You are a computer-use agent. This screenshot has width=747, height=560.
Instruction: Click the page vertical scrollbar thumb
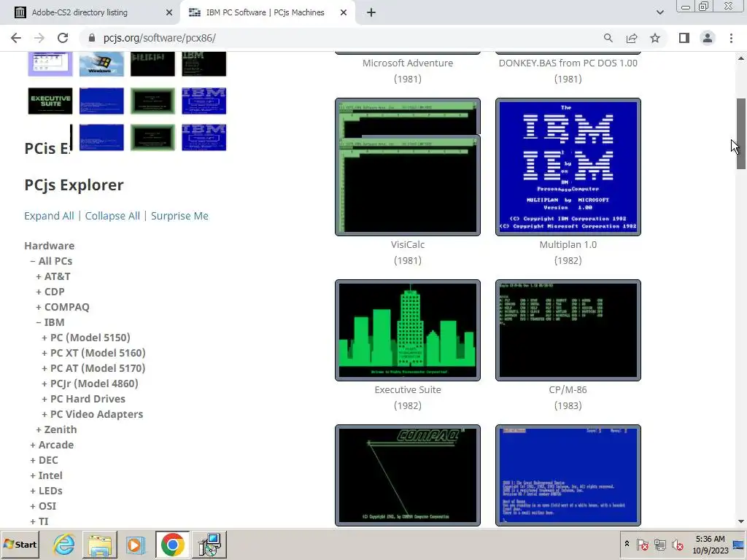pyautogui.click(x=741, y=133)
